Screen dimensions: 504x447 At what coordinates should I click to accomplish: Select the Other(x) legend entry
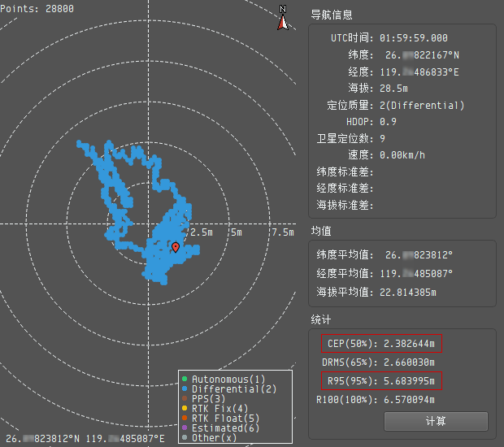215,438
